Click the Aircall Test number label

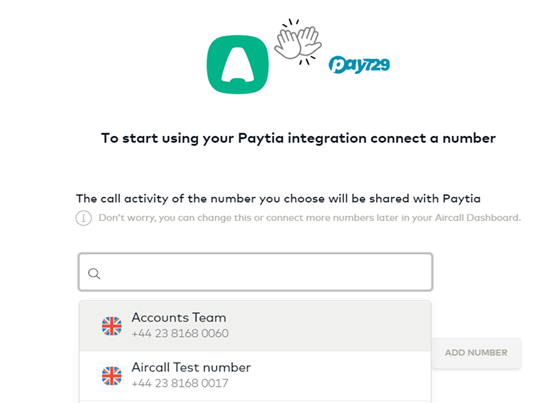(191, 368)
